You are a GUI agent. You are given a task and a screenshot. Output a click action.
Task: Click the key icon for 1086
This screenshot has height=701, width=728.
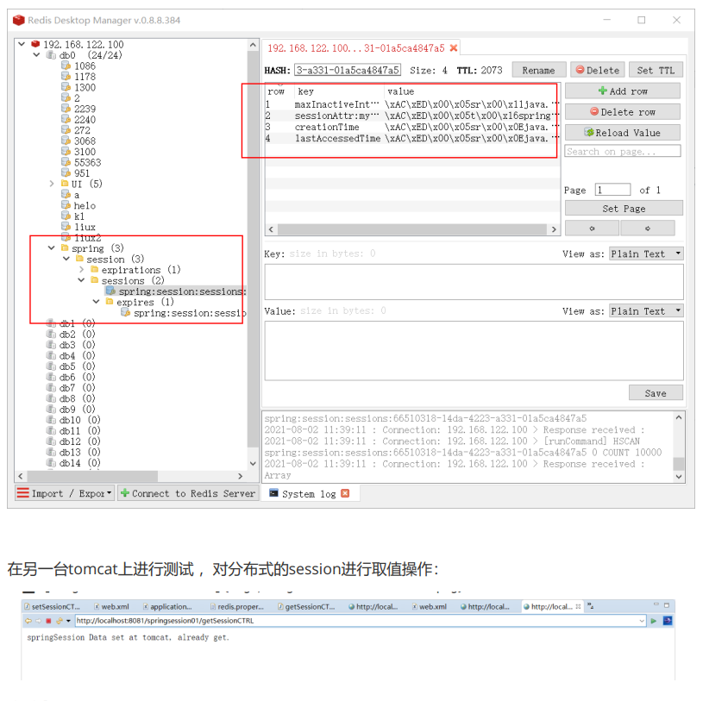click(x=66, y=66)
